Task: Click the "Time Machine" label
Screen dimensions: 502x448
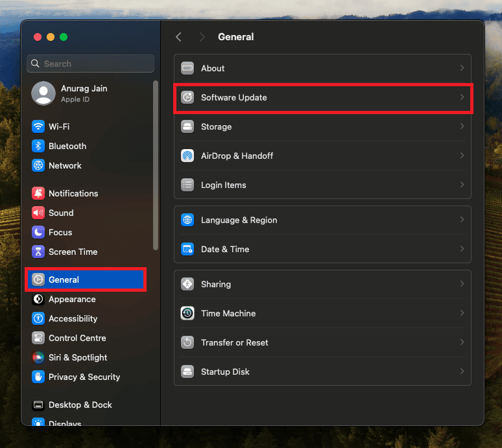Action: (x=228, y=313)
